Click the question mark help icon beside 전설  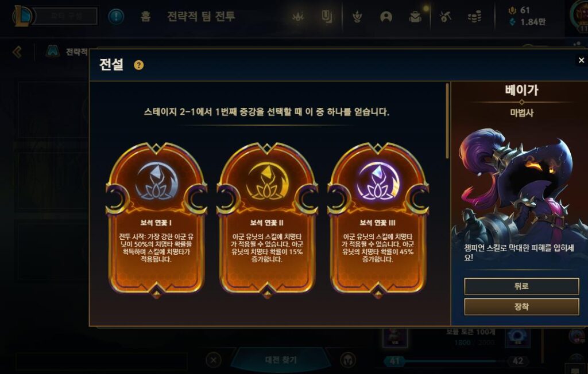tap(139, 65)
